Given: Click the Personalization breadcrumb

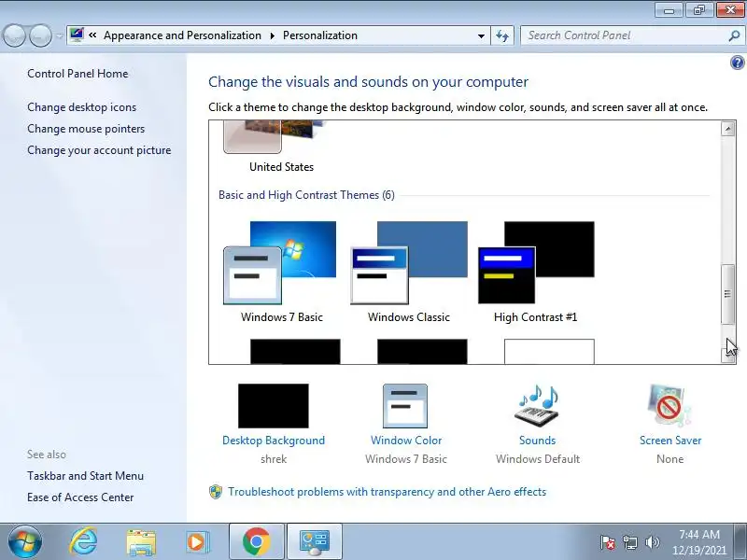Looking at the screenshot, I should 319,35.
